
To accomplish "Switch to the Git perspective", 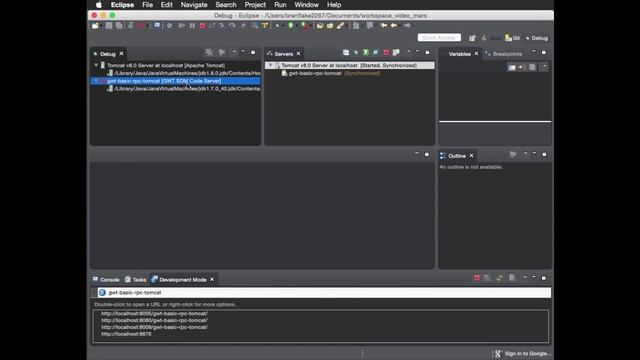I will [513, 38].
